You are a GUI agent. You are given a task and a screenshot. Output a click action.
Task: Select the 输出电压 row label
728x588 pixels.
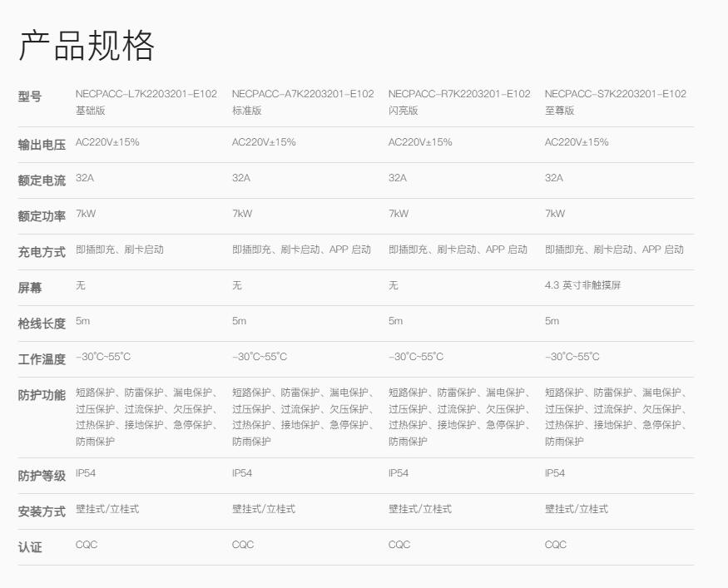coord(42,145)
